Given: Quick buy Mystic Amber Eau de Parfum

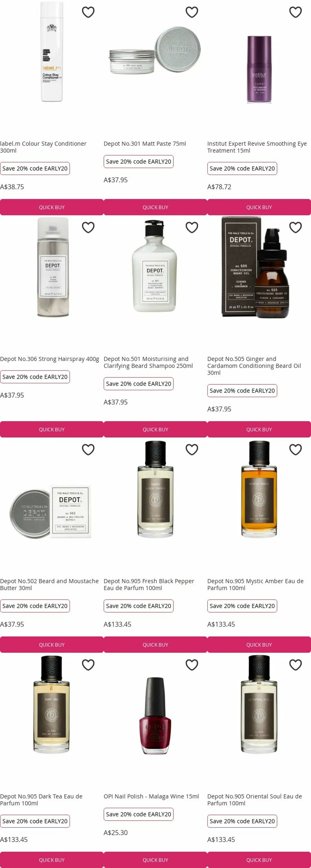Looking at the screenshot, I should point(259,645).
